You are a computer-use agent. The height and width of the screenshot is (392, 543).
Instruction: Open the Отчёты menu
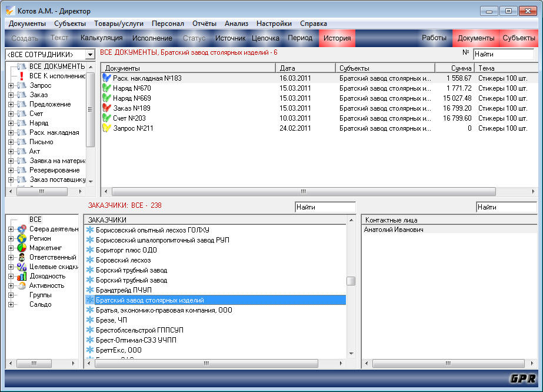tap(204, 24)
